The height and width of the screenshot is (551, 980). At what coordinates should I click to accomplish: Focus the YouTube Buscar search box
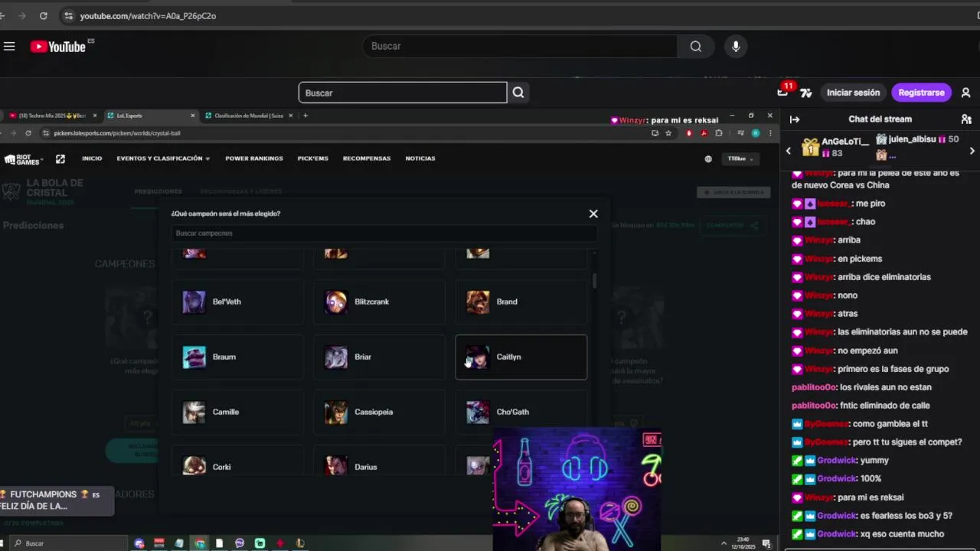(519, 46)
